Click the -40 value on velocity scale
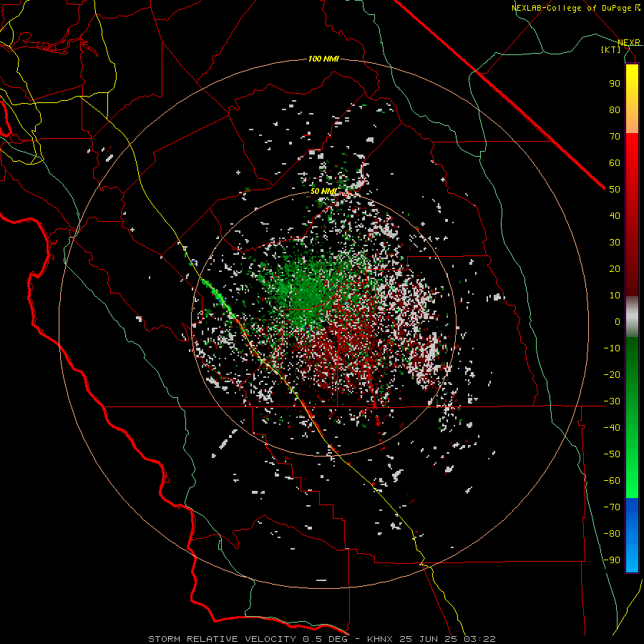This screenshot has width=644, height=644. [612, 428]
